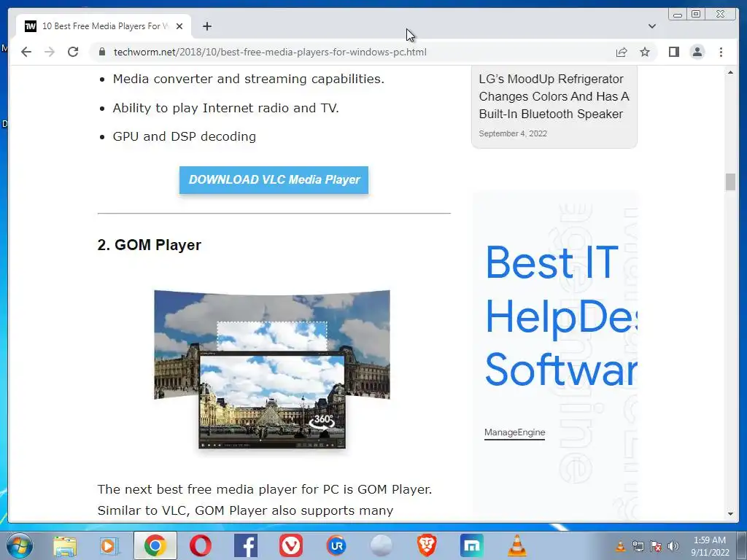Screen dimensions: 747x560
Task: Open Action Center flag icon
Action: tap(656, 545)
